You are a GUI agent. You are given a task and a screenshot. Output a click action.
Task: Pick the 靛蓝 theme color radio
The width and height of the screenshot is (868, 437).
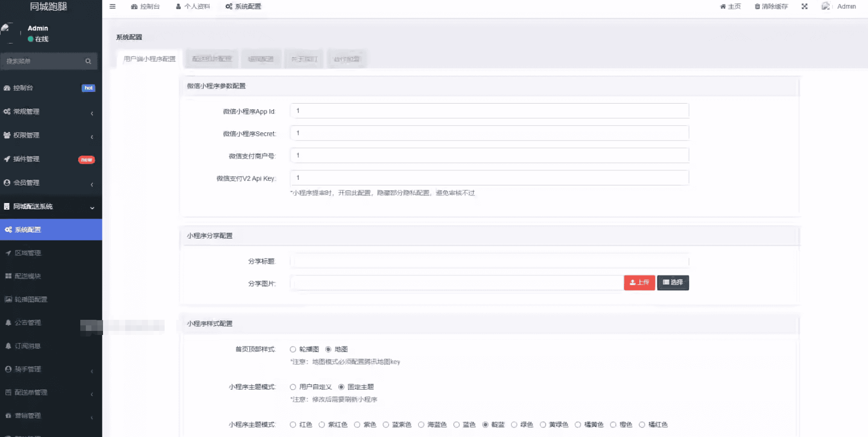485,425
